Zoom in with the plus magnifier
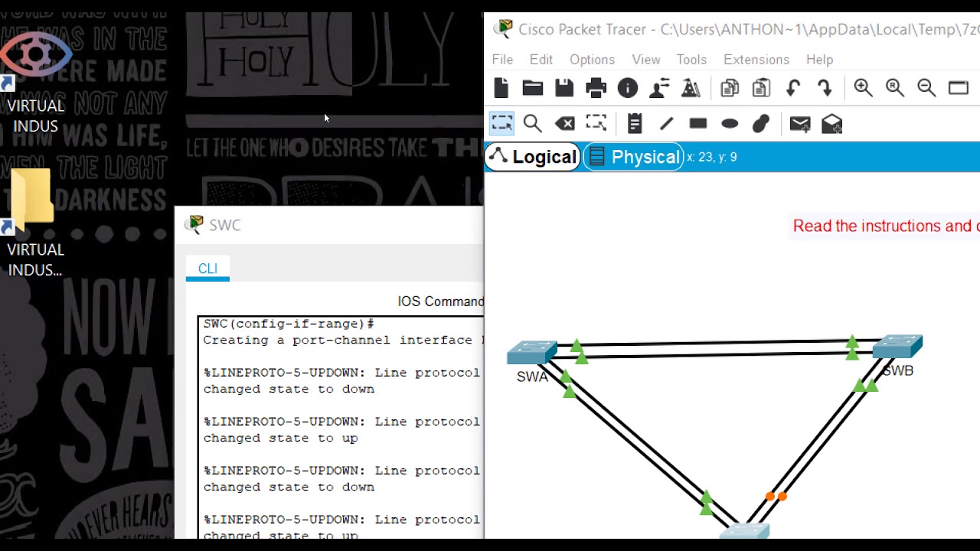Viewport: 980px width, 551px height. click(x=864, y=88)
